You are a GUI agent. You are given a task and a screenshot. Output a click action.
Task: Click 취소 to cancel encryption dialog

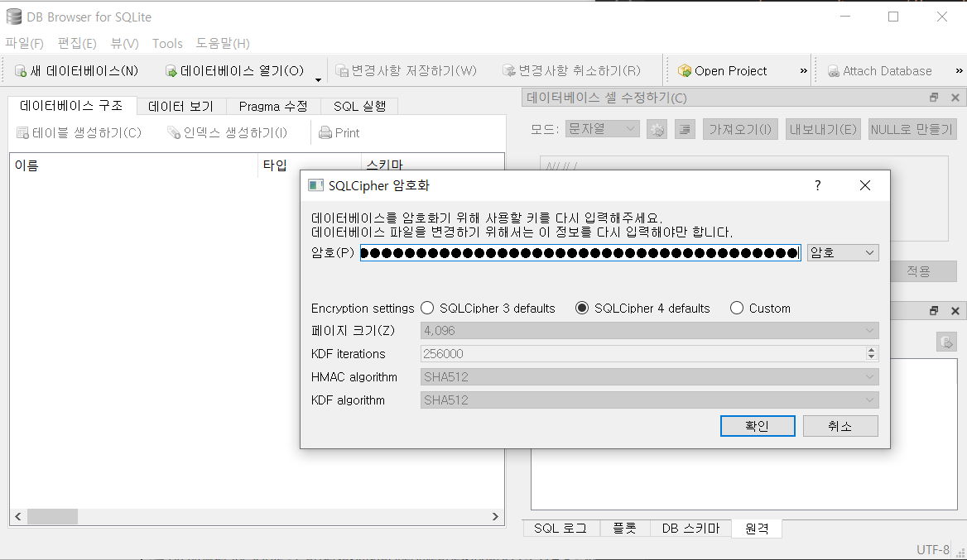pos(840,426)
